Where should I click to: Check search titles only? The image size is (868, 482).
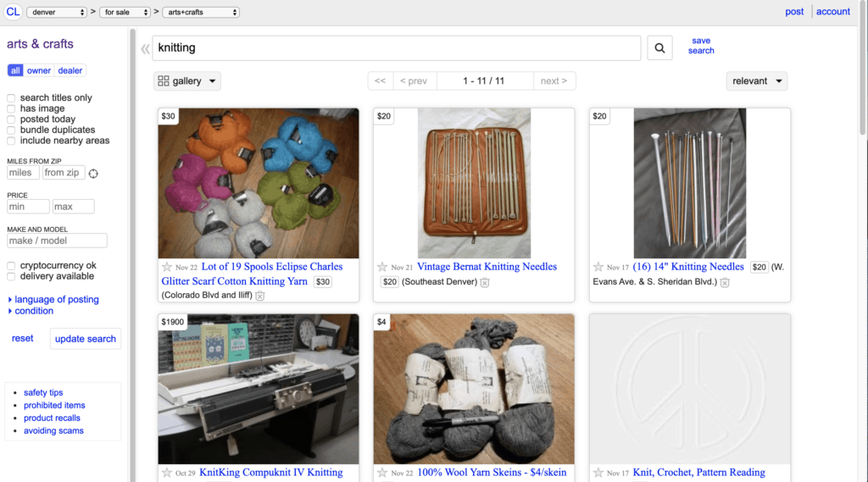[11, 98]
